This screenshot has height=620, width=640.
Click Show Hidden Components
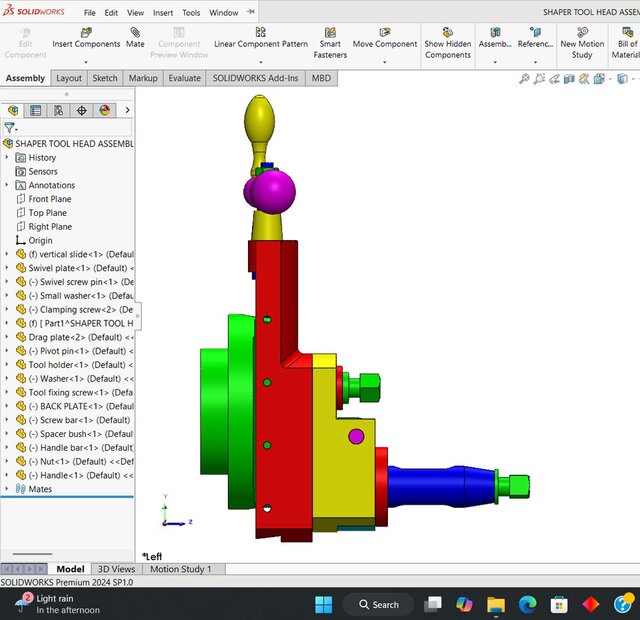click(x=448, y=43)
